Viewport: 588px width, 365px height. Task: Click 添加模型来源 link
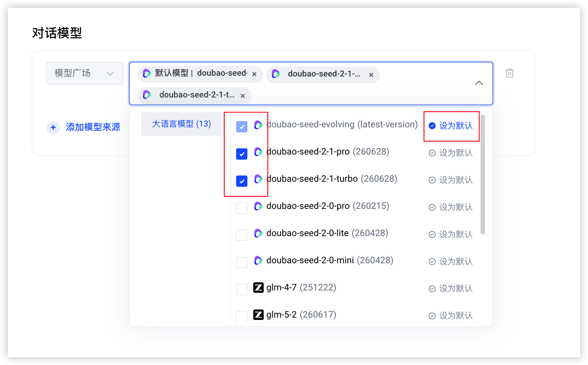click(93, 127)
